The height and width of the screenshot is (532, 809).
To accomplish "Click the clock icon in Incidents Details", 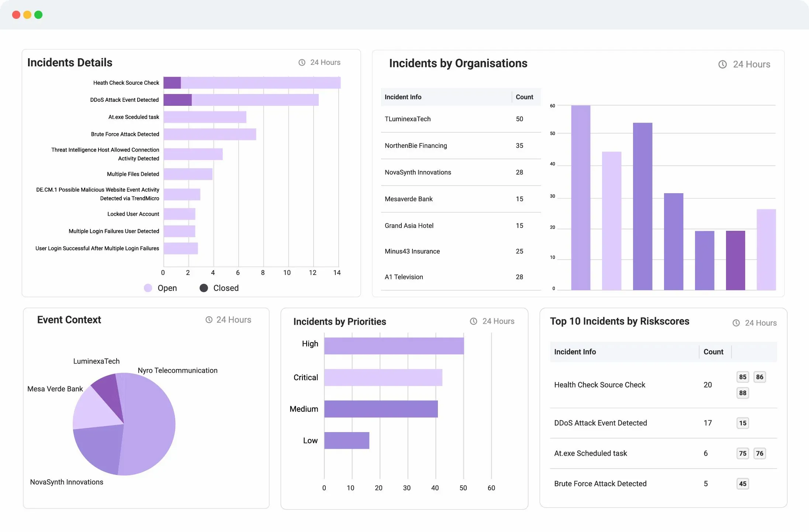I will 302,63.
